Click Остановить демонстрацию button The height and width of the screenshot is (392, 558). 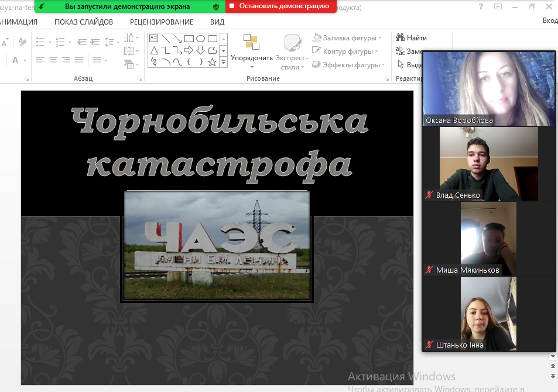coord(280,6)
